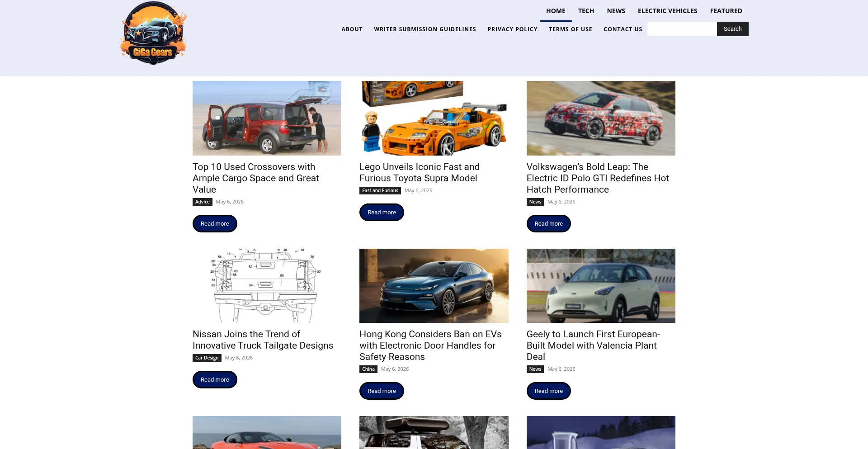Open the snowy night scene thumbnail at bottom

tap(601, 432)
